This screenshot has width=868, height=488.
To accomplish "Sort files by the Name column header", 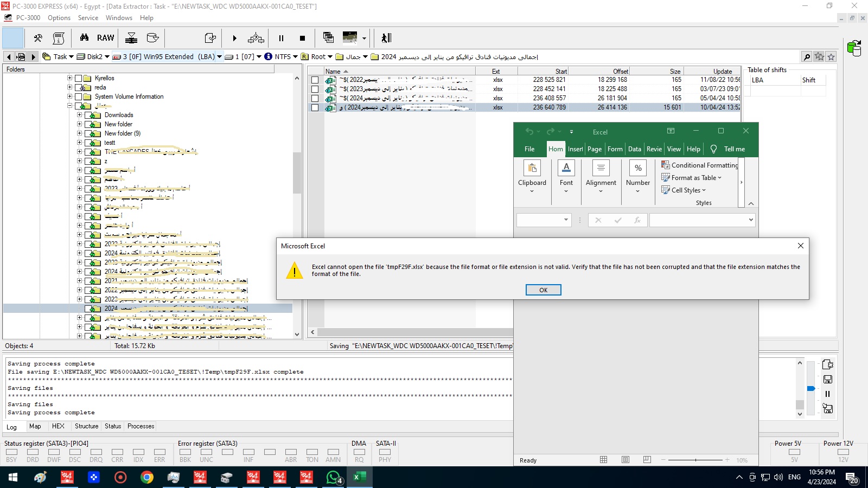I will tap(399, 71).
